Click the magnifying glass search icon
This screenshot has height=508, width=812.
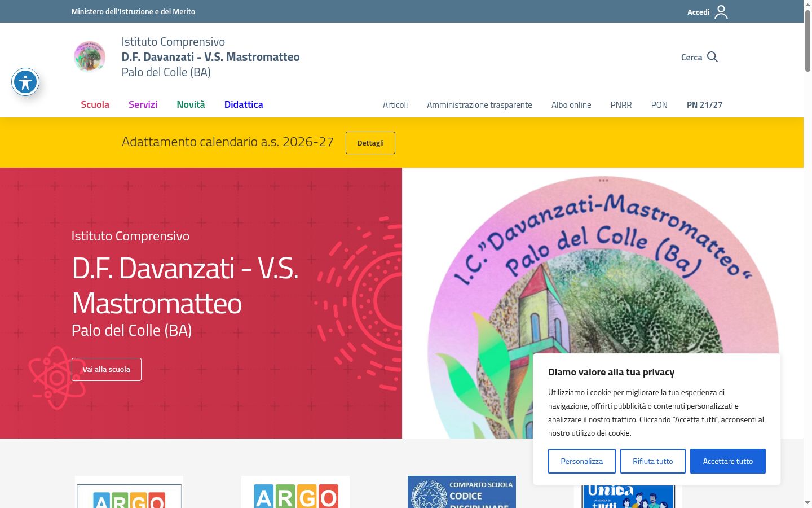coord(712,57)
